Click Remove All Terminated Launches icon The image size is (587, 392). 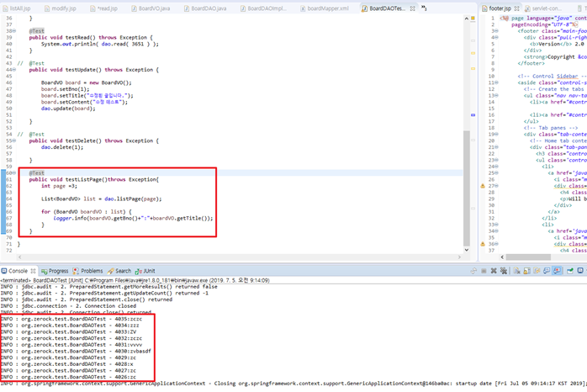click(x=504, y=271)
